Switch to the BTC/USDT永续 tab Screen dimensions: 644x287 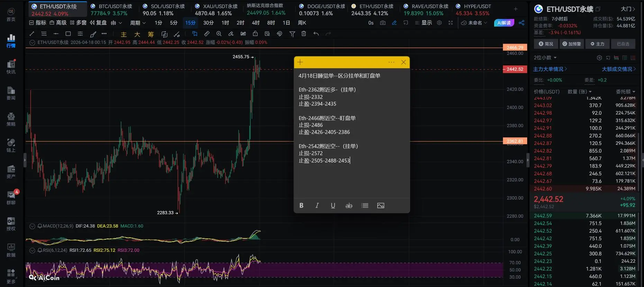(111, 10)
